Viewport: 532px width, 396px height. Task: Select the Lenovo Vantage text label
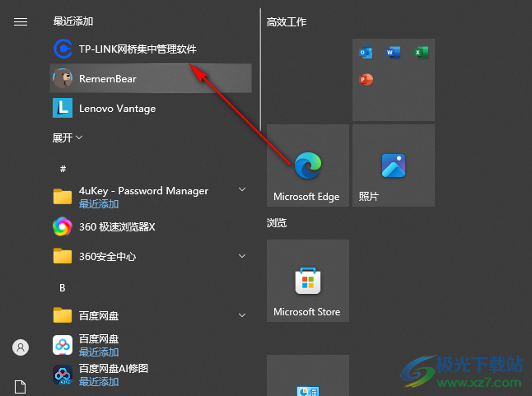point(118,109)
